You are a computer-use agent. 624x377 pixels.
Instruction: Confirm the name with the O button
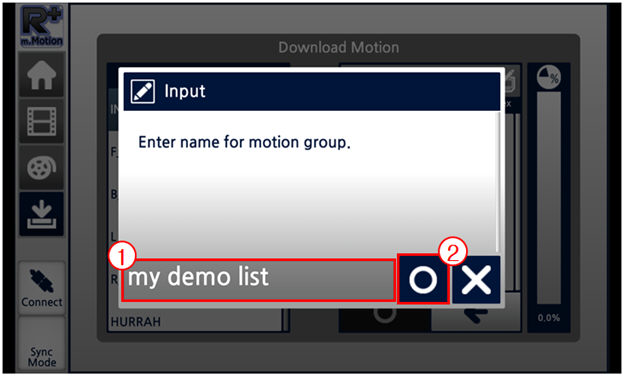point(423,279)
